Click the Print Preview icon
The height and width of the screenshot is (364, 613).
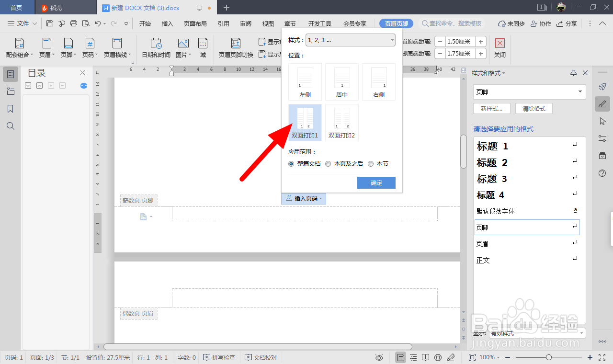coord(86,23)
